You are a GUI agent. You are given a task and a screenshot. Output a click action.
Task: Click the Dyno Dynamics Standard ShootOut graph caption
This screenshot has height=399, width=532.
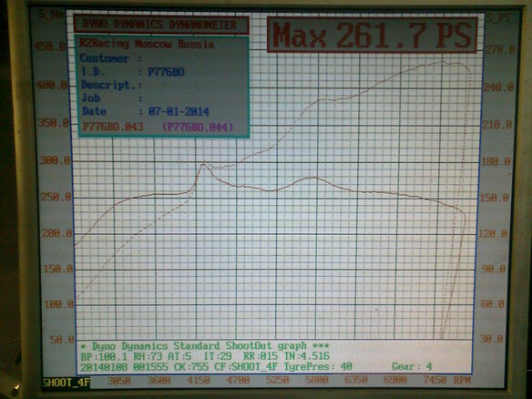[x=206, y=346]
